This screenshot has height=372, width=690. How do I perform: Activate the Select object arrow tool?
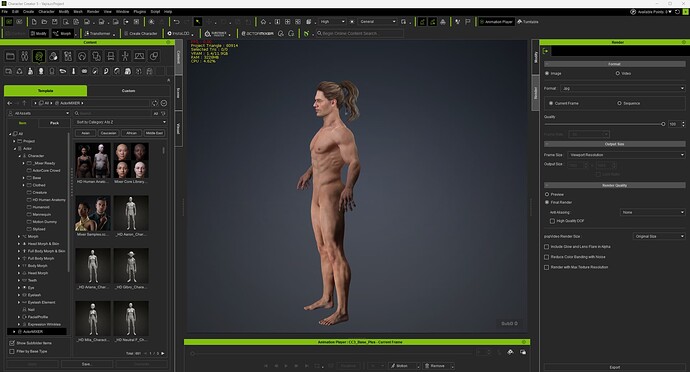pyautogui.click(x=198, y=22)
